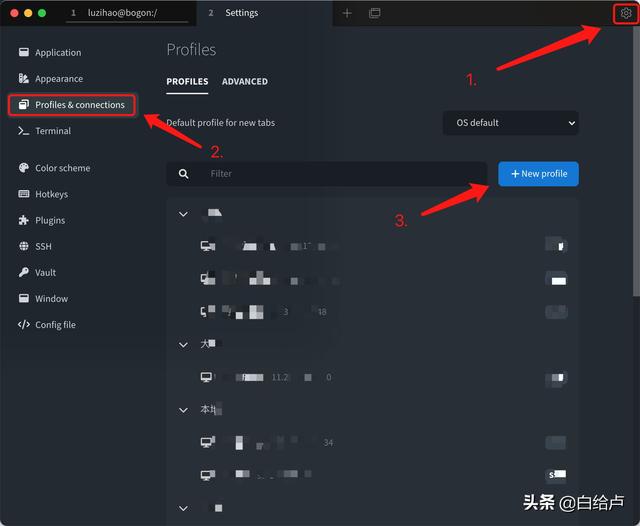Open Config file editor
Image resolution: width=640 pixels, height=526 pixels.
[55, 325]
